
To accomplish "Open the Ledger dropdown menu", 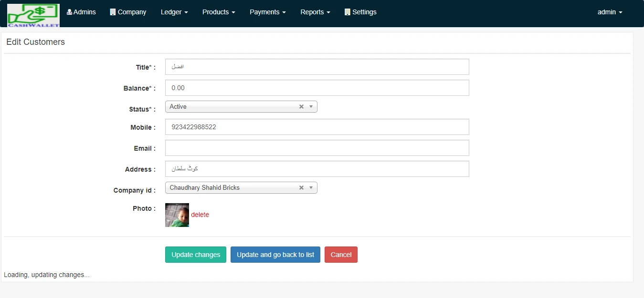I will coord(174,12).
